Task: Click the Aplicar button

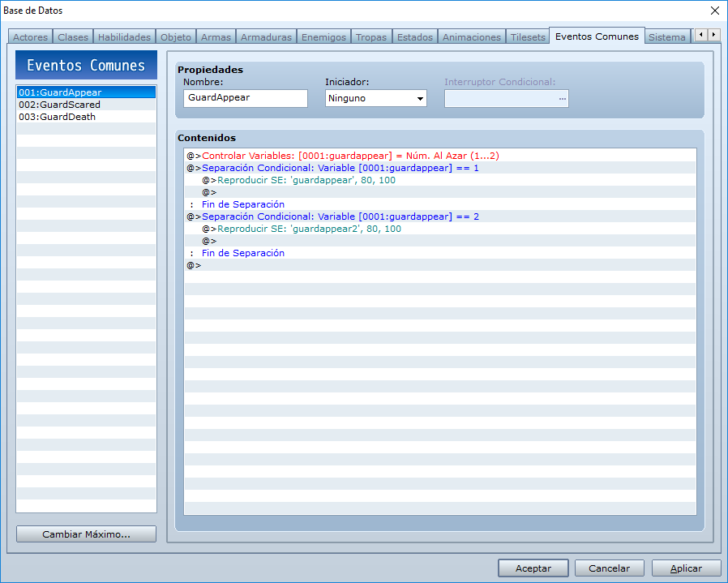Action: 686,568
